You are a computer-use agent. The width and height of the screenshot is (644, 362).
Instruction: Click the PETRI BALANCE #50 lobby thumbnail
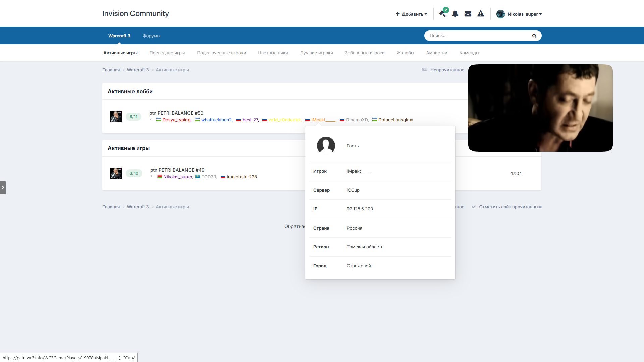pyautogui.click(x=116, y=117)
